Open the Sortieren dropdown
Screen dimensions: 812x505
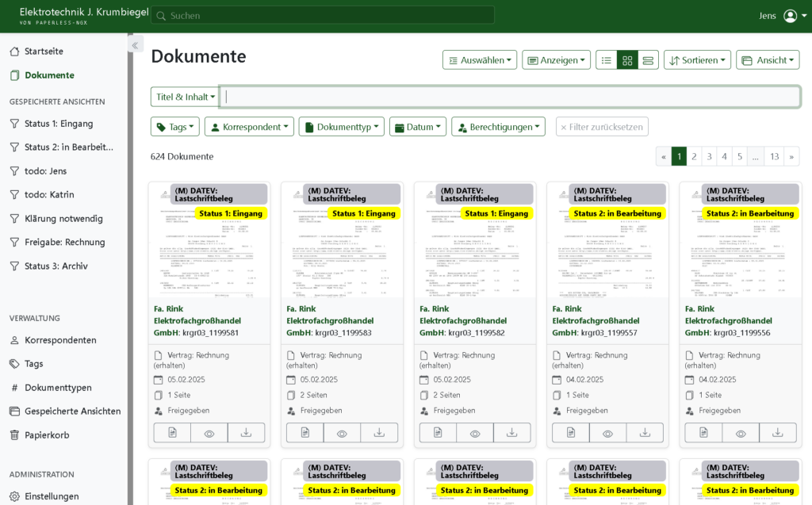click(697, 60)
